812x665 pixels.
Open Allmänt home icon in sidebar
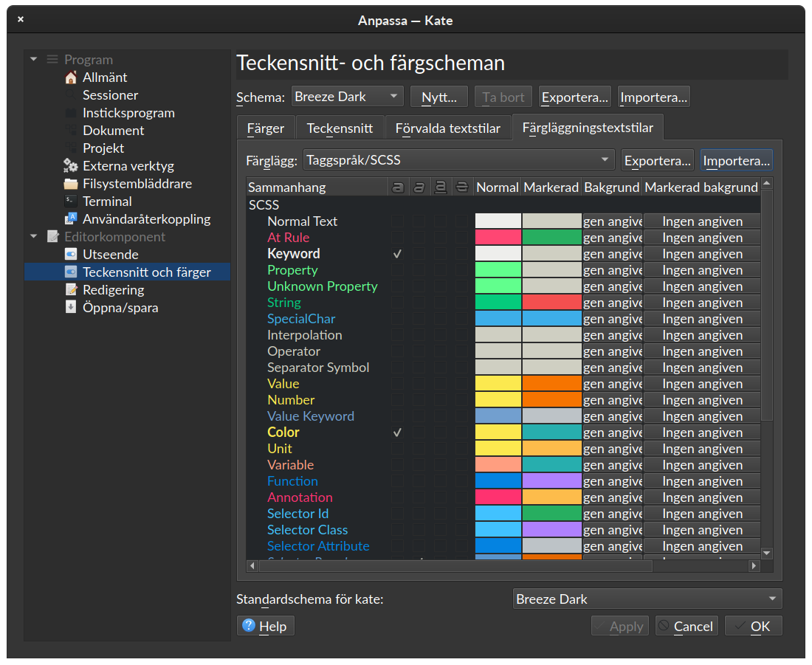click(x=70, y=77)
